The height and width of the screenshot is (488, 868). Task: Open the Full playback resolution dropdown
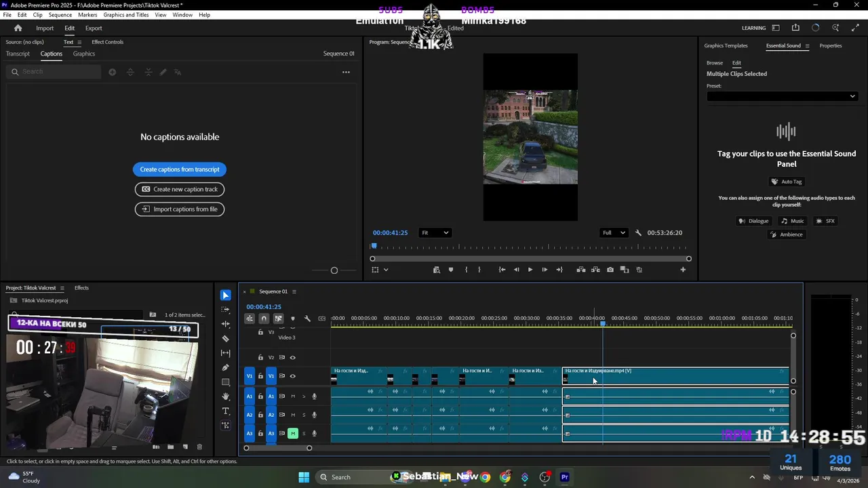coord(614,233)
